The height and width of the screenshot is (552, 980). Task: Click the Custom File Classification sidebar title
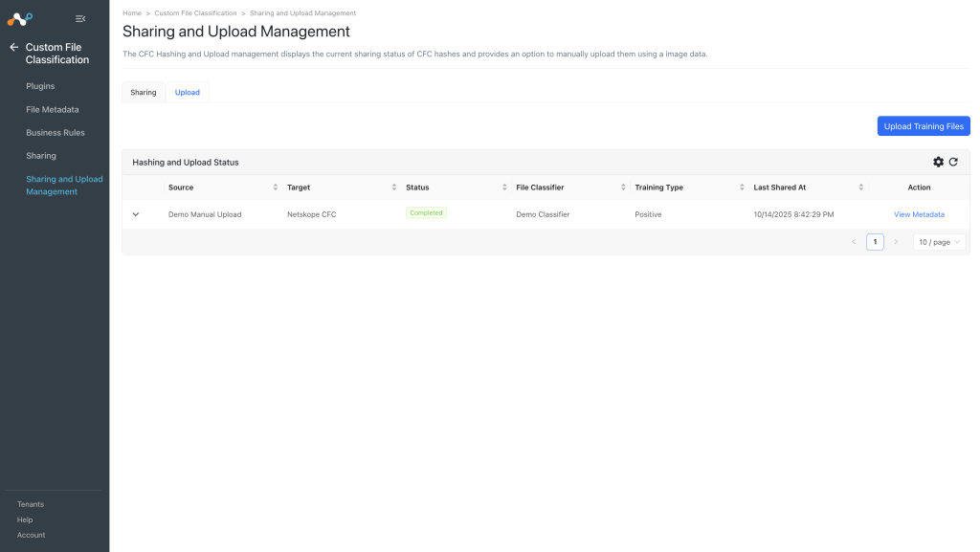(x=56, y=54)
